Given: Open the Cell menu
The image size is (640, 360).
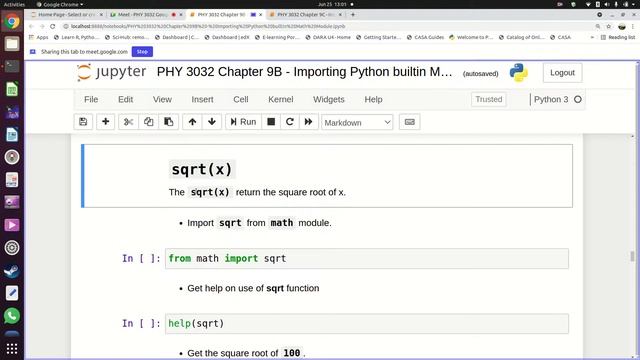Looking at the screenshot, I should tap(241, 99).
